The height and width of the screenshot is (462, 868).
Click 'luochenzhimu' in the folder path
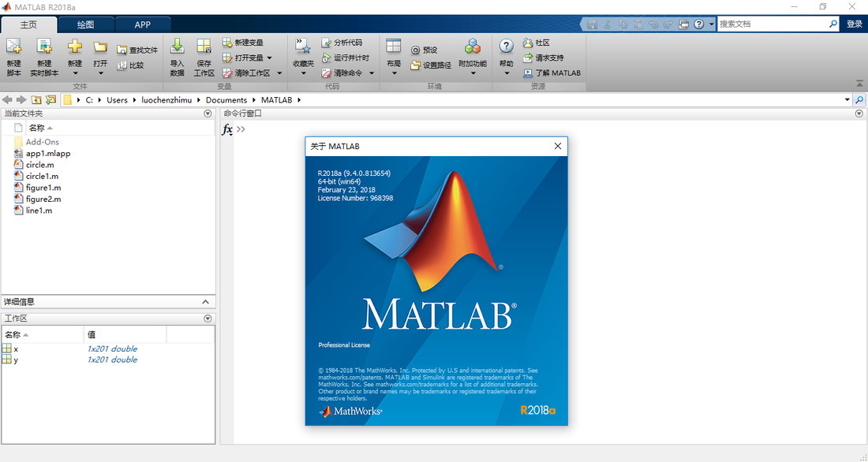[168, 100]
